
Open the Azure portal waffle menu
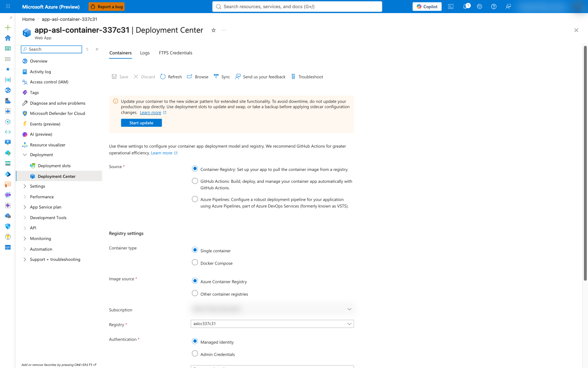coord(8,7)
